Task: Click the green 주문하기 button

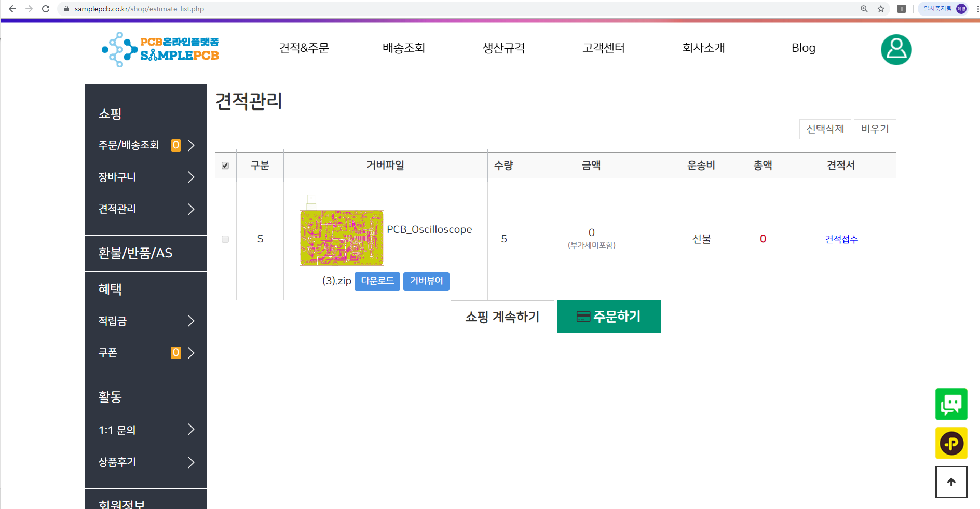Action: [x=609, y=317]
